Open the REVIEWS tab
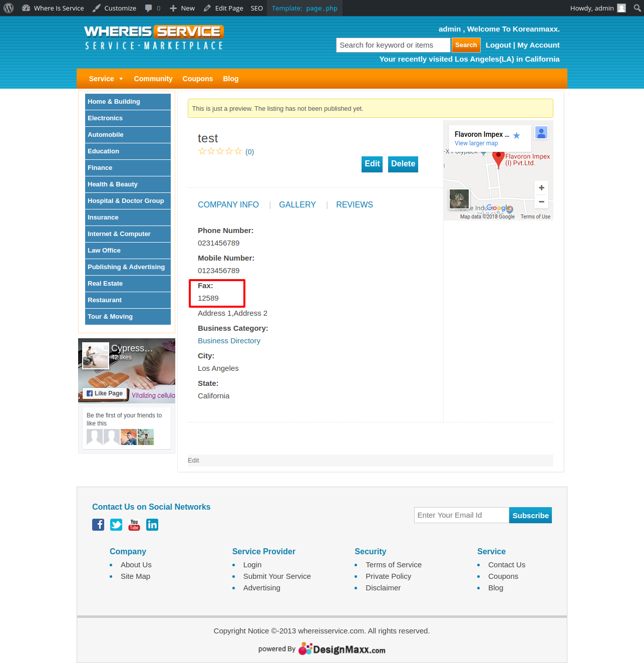The image size is (644, 663). click(355, 204)
